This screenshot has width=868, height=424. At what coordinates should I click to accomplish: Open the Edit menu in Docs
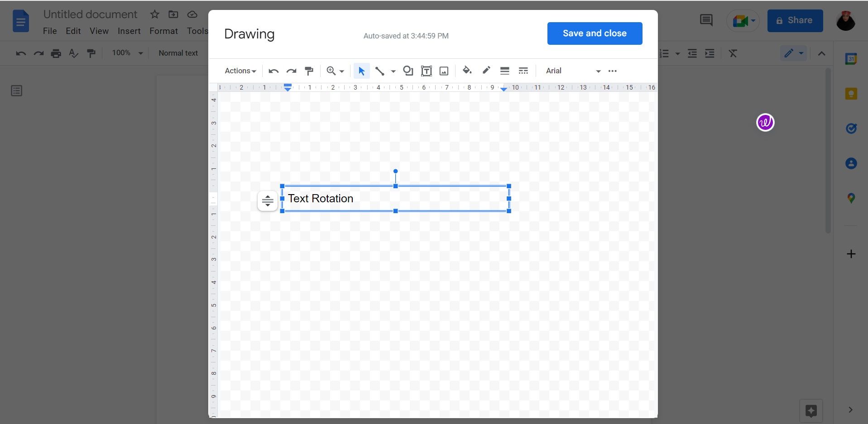click(x=73, y=31)
